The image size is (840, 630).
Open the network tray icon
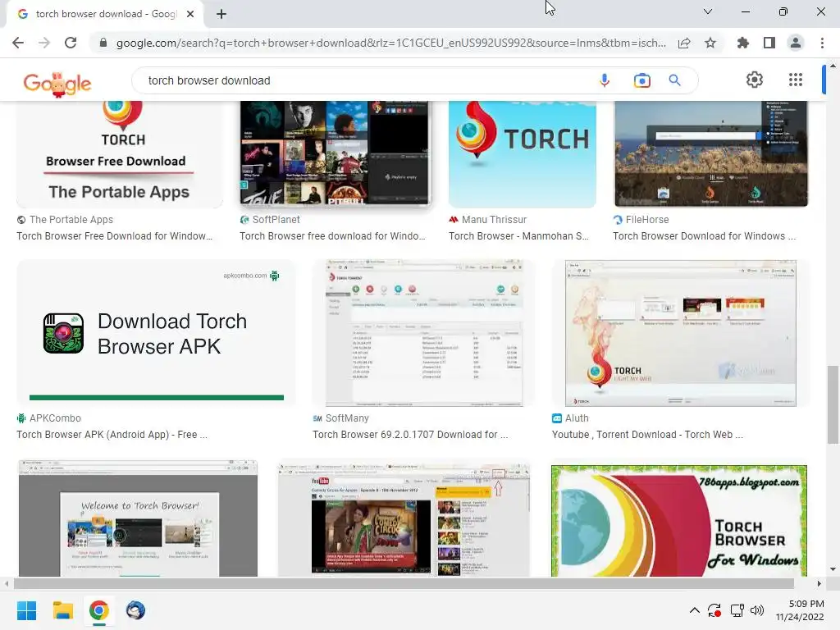tap(737, 610)
